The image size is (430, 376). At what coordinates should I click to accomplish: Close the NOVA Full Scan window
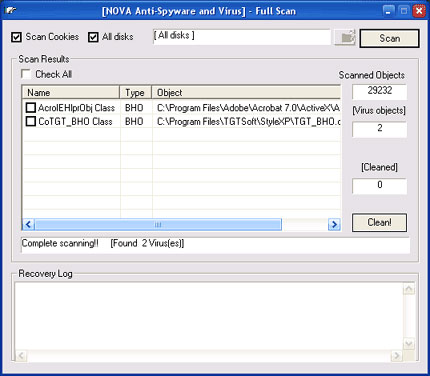point(419,11)
